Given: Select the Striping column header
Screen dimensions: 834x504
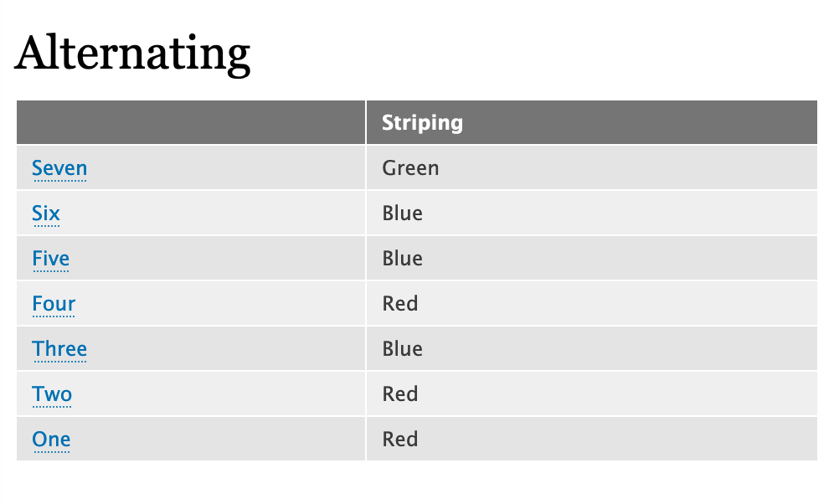Looking at the screenshot, I should (x=422, y=121).
